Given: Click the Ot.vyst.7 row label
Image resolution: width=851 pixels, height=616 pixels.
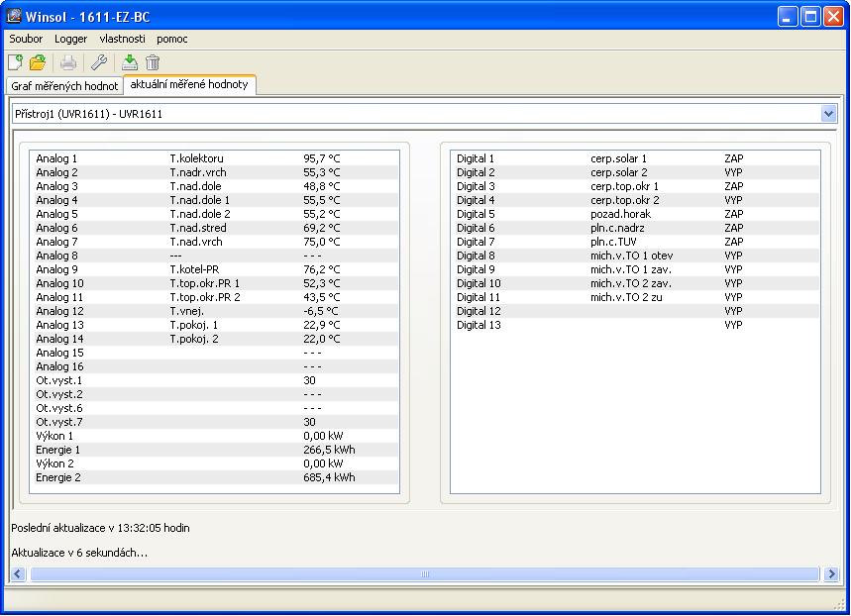Looking at the screenshot, I should point(59,422).
